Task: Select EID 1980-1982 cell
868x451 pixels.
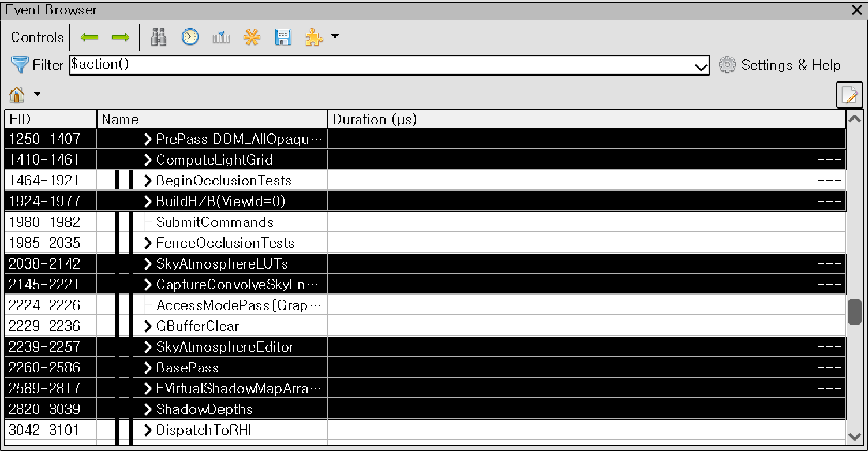Action: (x=51, y=222)
